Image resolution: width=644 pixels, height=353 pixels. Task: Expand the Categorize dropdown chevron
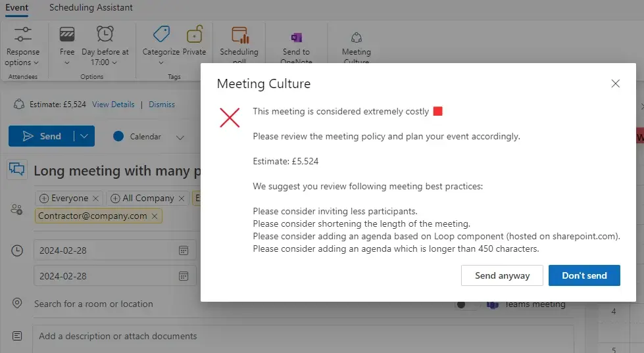tap(161, 63)
